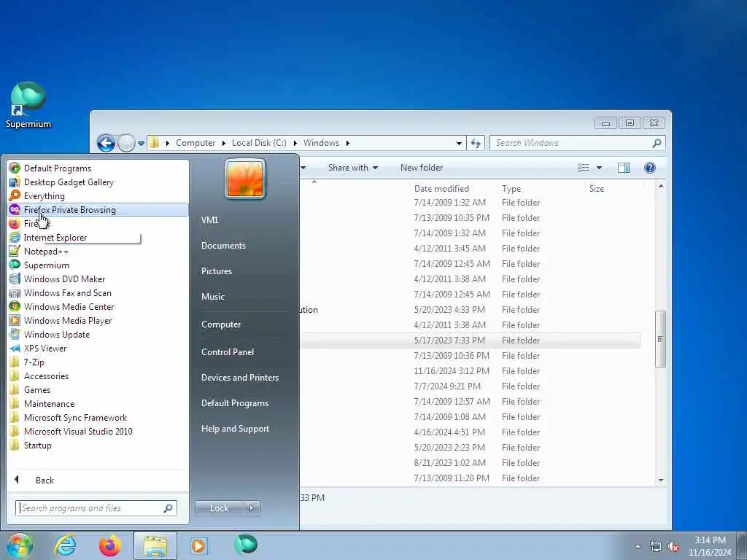Expand the Maintenance folder
This screenshot has height=560, width=747.
click(x=49, y=402)
